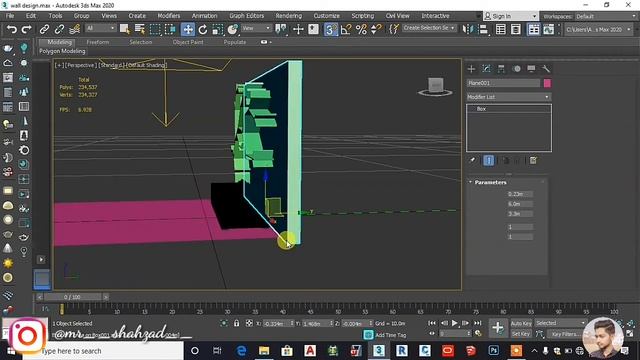Screen dimensions: 640x360
Task: Click the Set Key button
Action: click(x=521, y=334)
